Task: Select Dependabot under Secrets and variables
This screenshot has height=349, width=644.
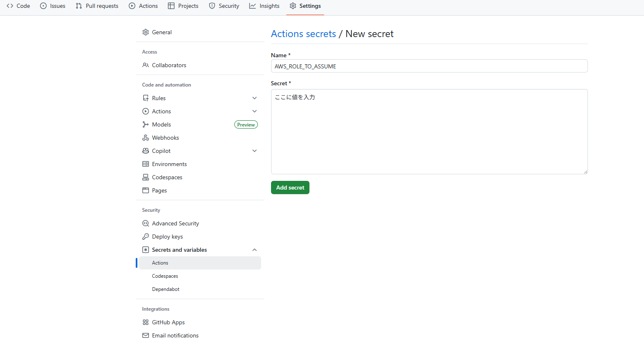Action: [165, 289]
